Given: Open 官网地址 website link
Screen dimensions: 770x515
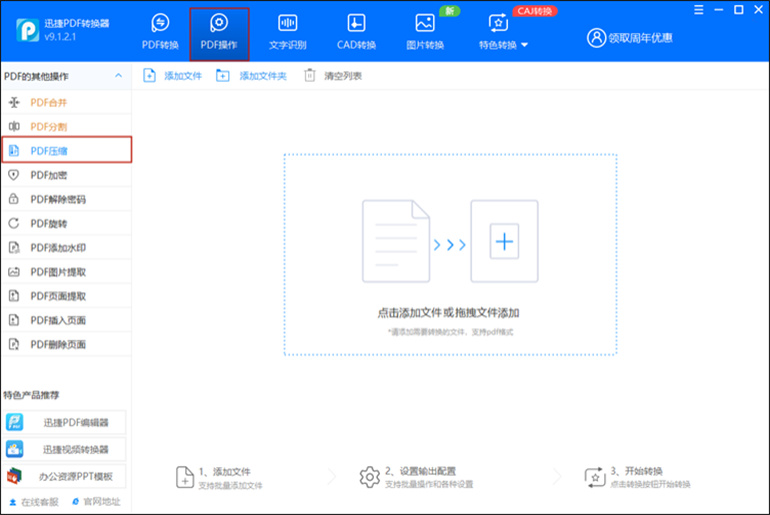Looking at the screenshot, I should 96,502.
